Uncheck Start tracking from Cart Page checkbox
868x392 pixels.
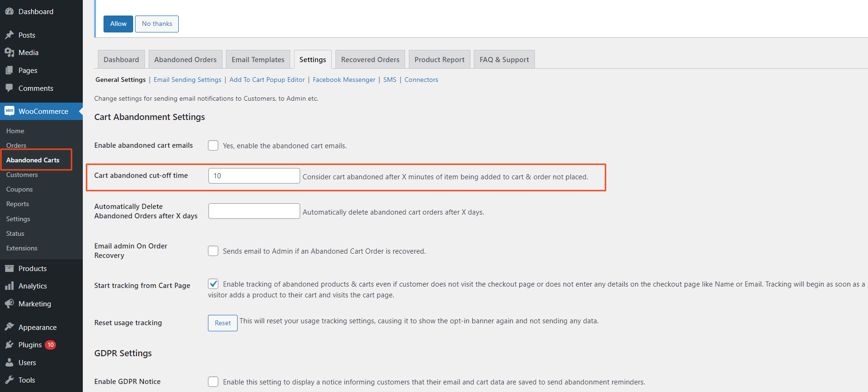pos(213,284)
